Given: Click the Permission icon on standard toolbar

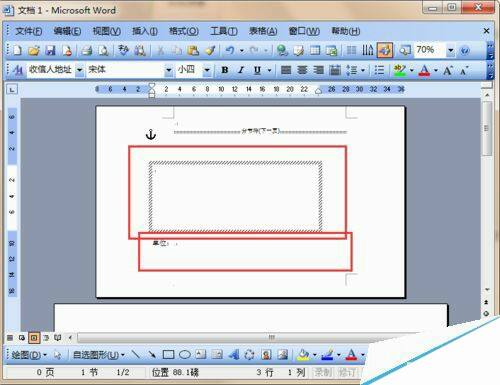Looking at the screenshot, I should [x=67, y=50].
